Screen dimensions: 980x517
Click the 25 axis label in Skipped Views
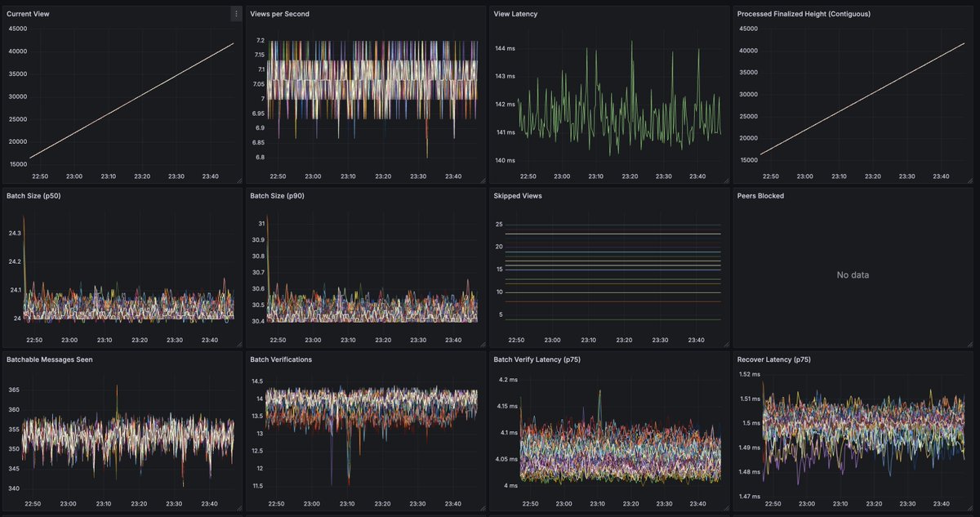[x=499, y=225]
